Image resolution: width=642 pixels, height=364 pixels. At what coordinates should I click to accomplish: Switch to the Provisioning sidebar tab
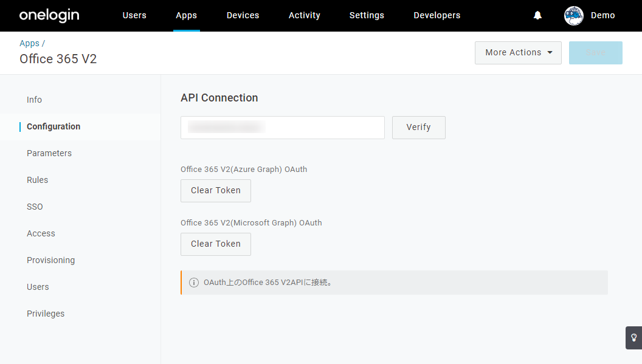[51, 261]
